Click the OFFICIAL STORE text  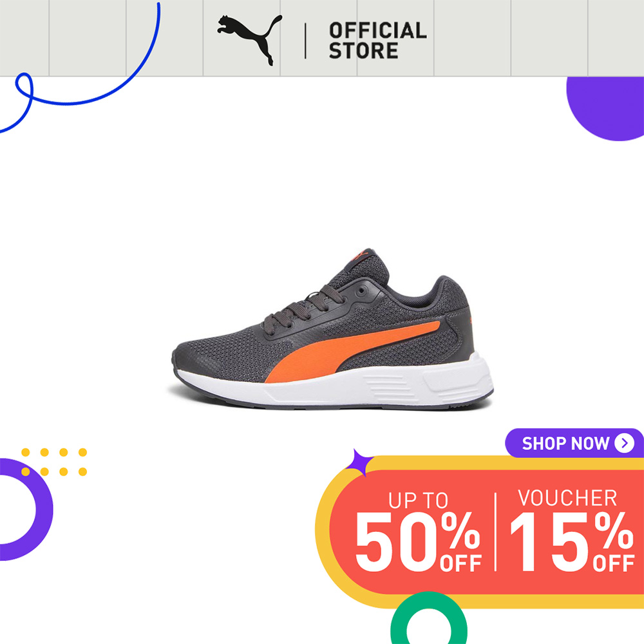click(x=378, y=41)
